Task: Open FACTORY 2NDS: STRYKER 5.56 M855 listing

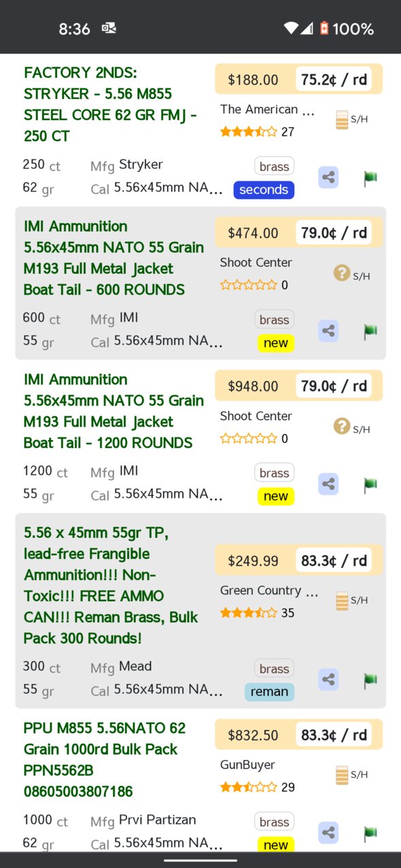Action: click(111, 104)
